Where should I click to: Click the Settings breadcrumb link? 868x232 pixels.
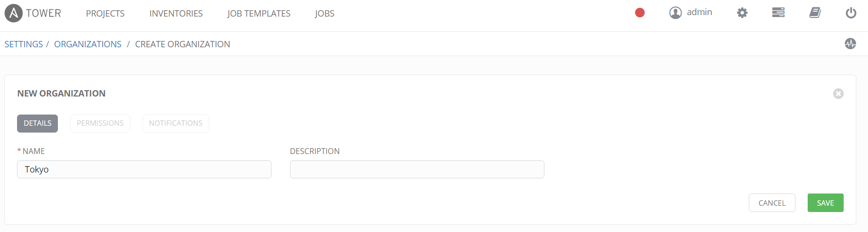(24, 44)
